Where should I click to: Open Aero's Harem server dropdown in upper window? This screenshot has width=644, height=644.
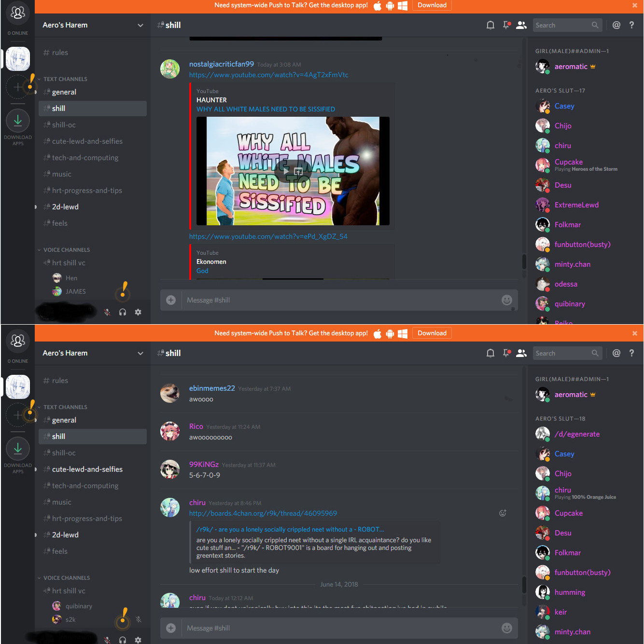(140, 25)
